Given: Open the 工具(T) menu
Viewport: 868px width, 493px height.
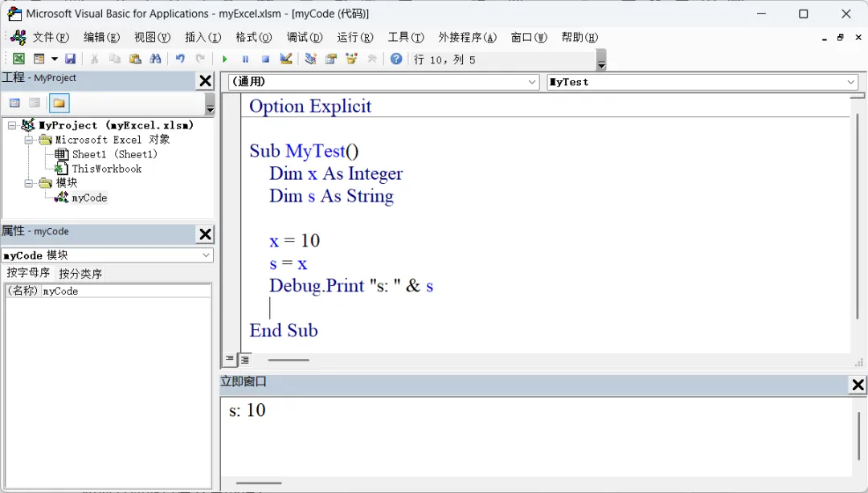Looking at the screenshot, I should (x=406, y=38).
